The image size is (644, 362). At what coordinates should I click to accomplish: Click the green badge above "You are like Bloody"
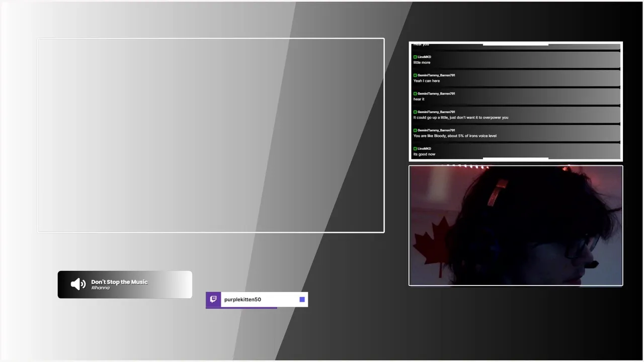point(415,130)
